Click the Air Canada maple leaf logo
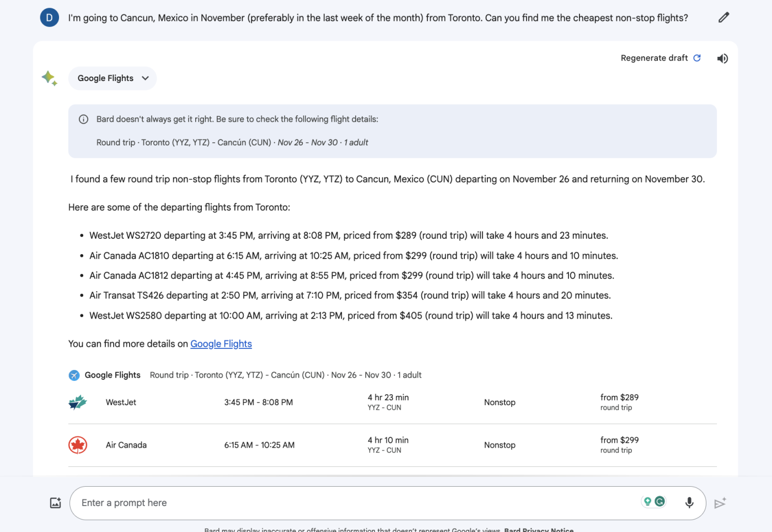This screenshot has width=772, height=532. [x=78, y=445]
